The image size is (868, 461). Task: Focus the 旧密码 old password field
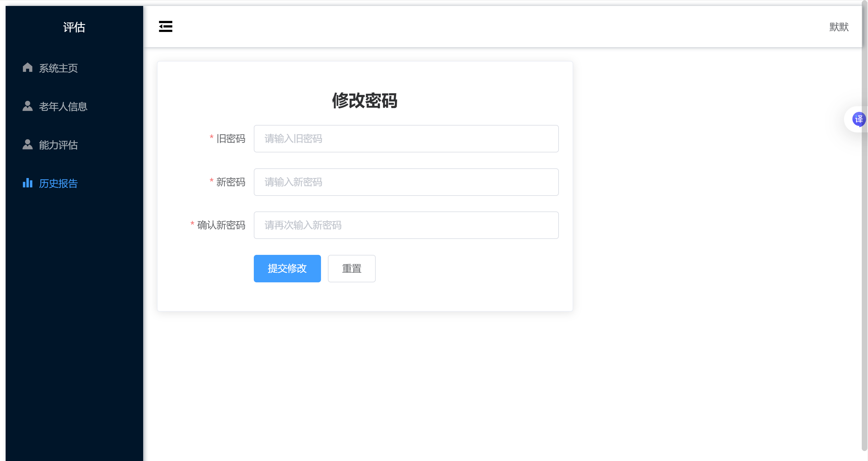tap(406, 139)
